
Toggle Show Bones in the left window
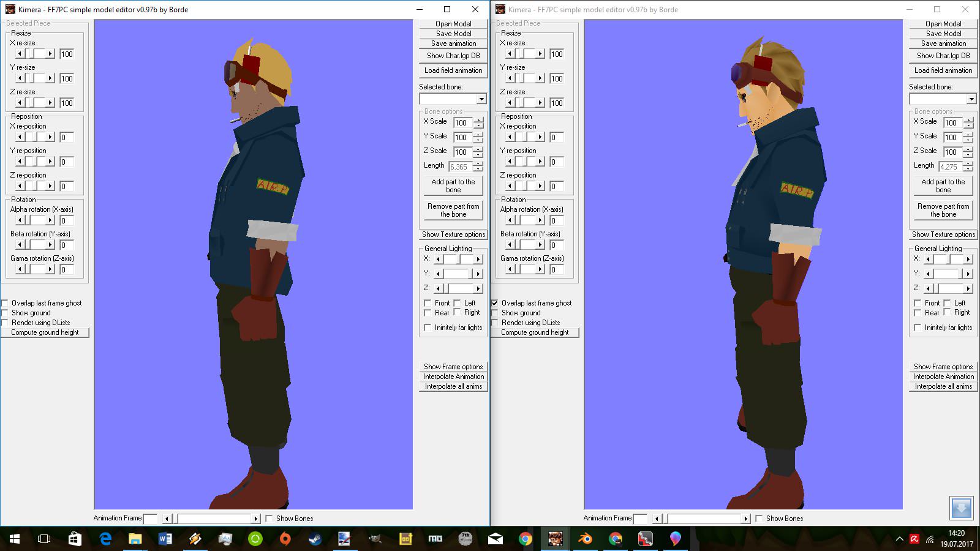click(x=269, y=519)
